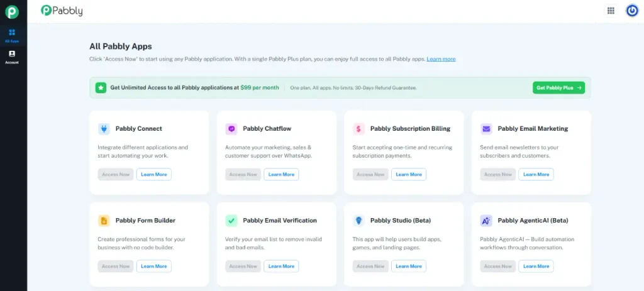Click Access Now for Pabbly AgenticAI
Screen dimensions: 644x291
[498, 266]
